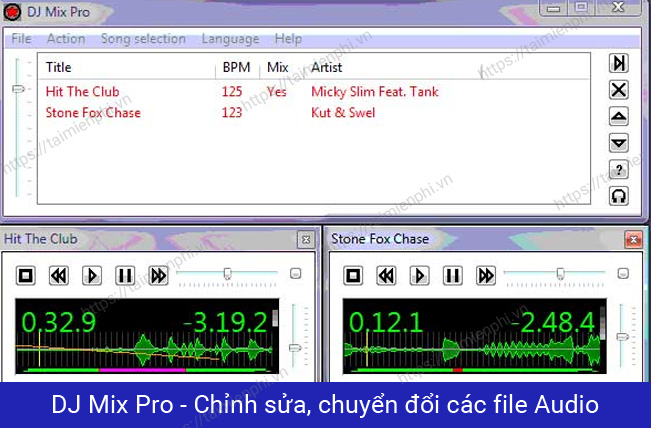The width and height of the screenshot is (651, 428).
Task: Move song down with down-arrow icon
Action: pos(618,143)
